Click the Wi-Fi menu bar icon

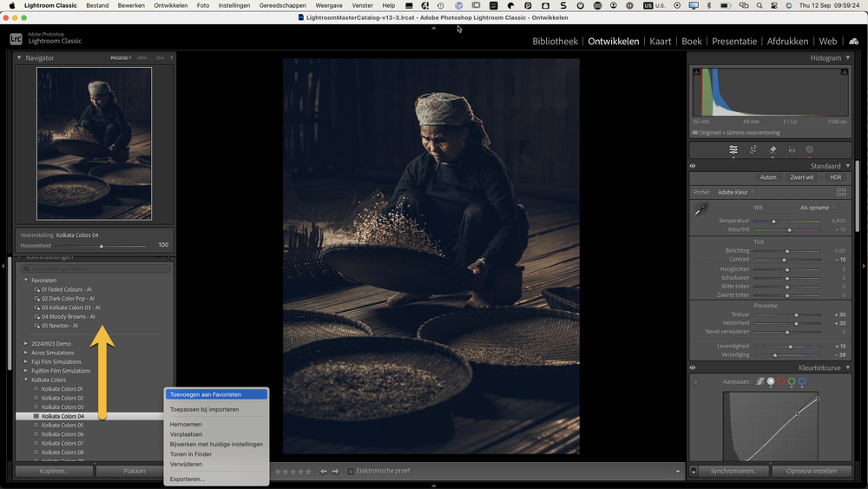(744, 5)
